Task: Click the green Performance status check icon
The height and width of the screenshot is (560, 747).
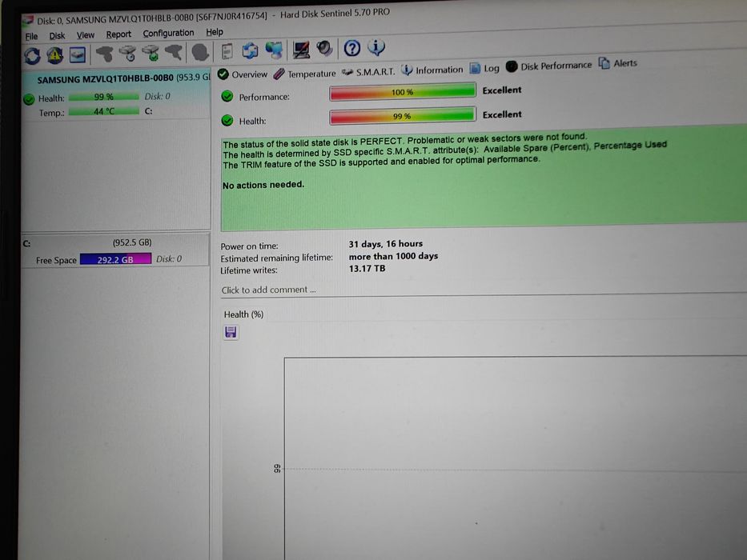Action: pyautogui.click(x=227, y=96)
